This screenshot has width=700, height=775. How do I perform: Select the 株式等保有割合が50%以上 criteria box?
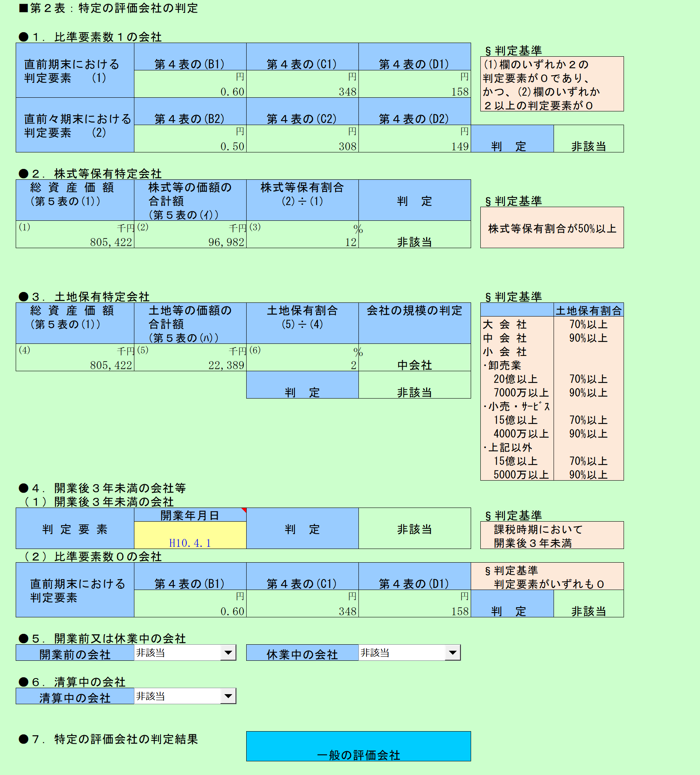coord(552,228)
